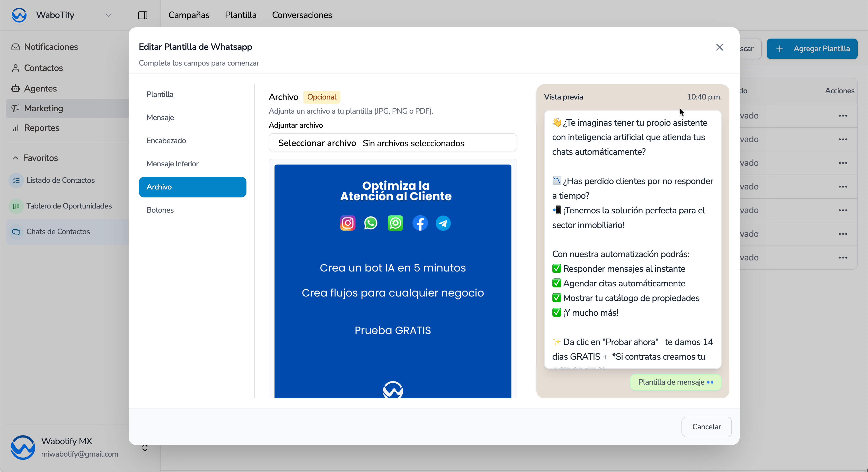Screen dimensions: 868x472
Task: Select the Plantilla step in dialog
Action: click(192, 95)
